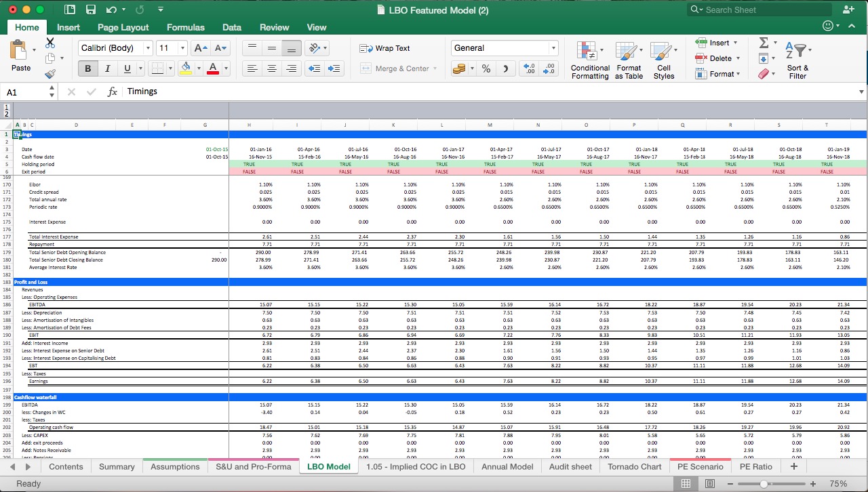Switch to the Formulas ribbon tab
This screenshot has width=868, height=492.
pyautogui.click(x=185, y=27)
